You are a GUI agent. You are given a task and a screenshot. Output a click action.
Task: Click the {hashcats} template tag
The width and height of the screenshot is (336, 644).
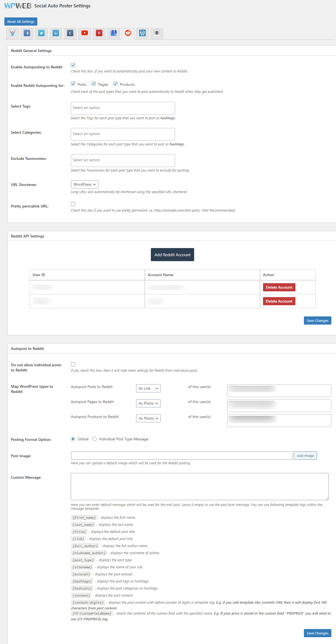pyautogui.click(x=82, y=588)
